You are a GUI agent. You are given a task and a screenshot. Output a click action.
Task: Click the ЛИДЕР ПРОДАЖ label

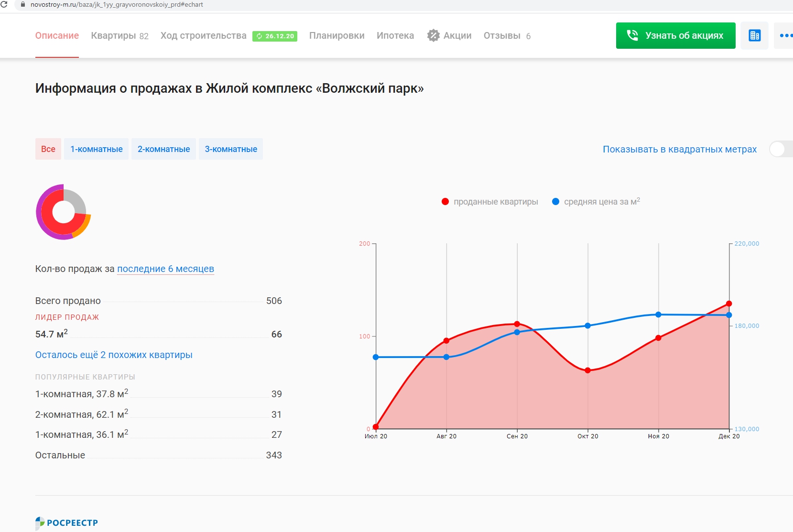coord(67,317)
